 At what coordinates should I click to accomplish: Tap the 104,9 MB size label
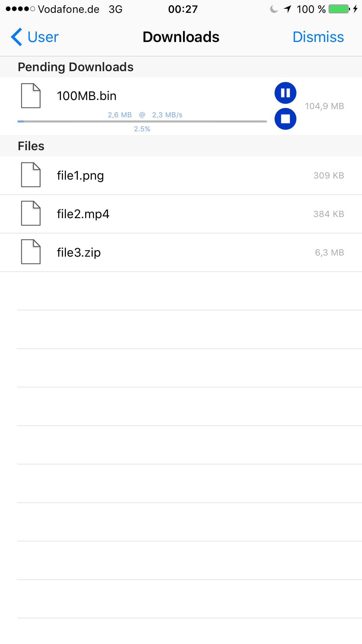tap(324, 106)
